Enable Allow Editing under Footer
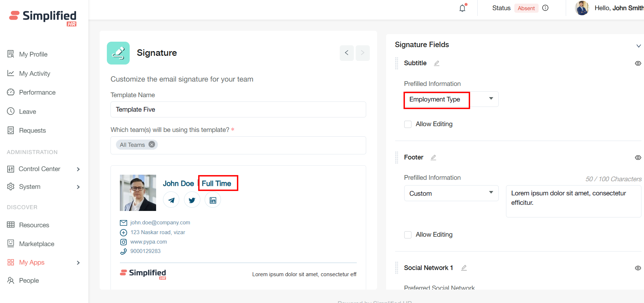 pos(408,235)
